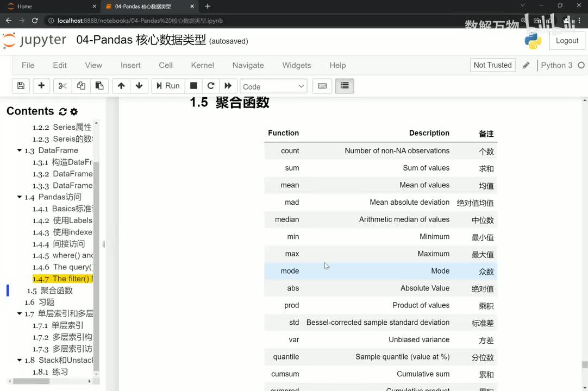Jump to 1.4.7 The filter() entry
Viewport: 588px width, 391px height.
tap(62, 279)
